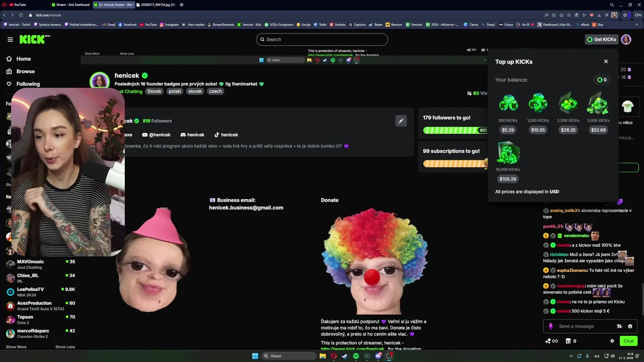
Task: Click the subscriptions goal progress bar
Action: (455, 163)
